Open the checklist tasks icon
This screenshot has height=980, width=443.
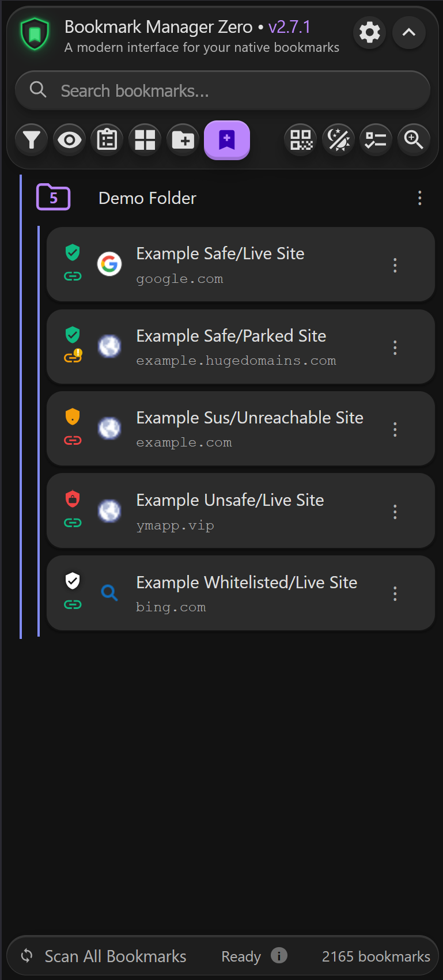(376, 139)
